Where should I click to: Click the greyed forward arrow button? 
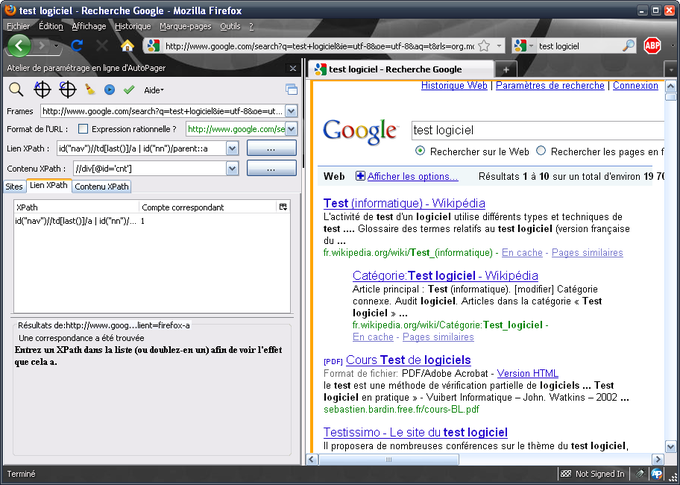click(x=42, y=46)
